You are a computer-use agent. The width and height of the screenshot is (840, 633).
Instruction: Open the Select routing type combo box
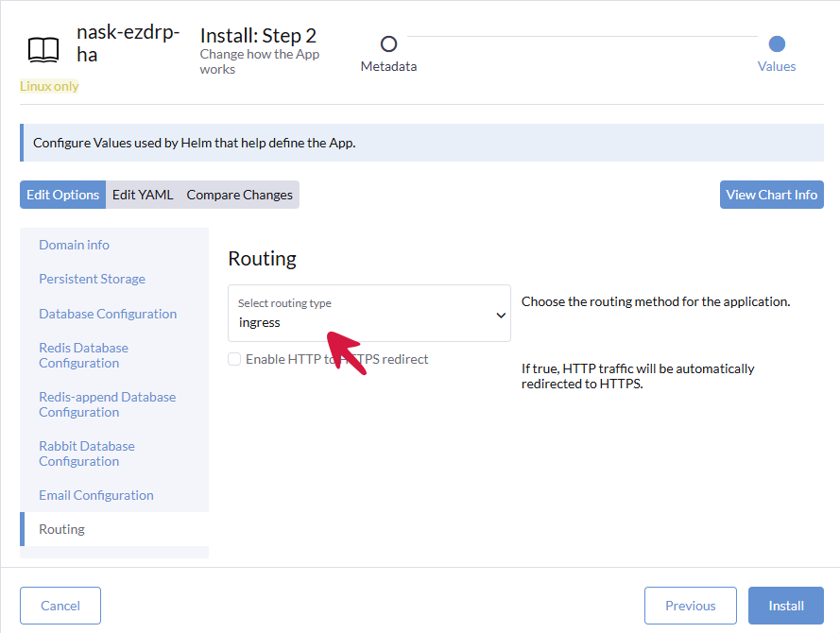tap(369, 314)
